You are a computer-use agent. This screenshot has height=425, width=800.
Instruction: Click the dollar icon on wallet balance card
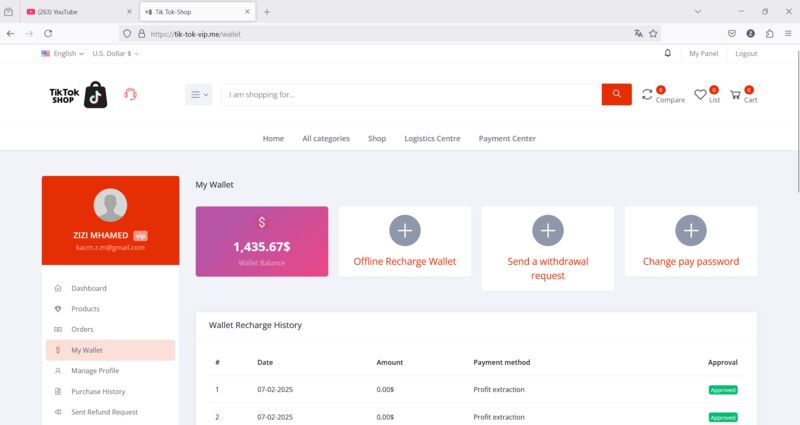click(262, 222)
